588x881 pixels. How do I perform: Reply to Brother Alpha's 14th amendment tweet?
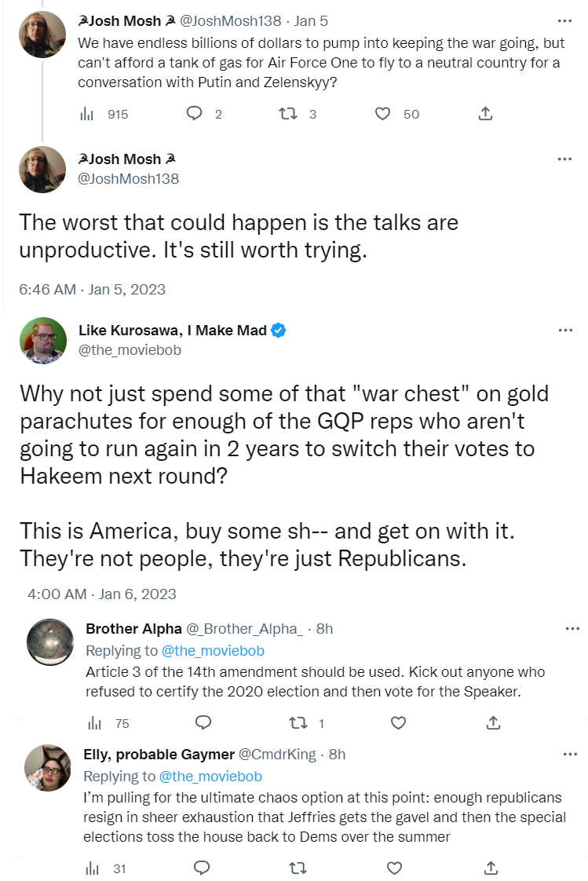202,722
